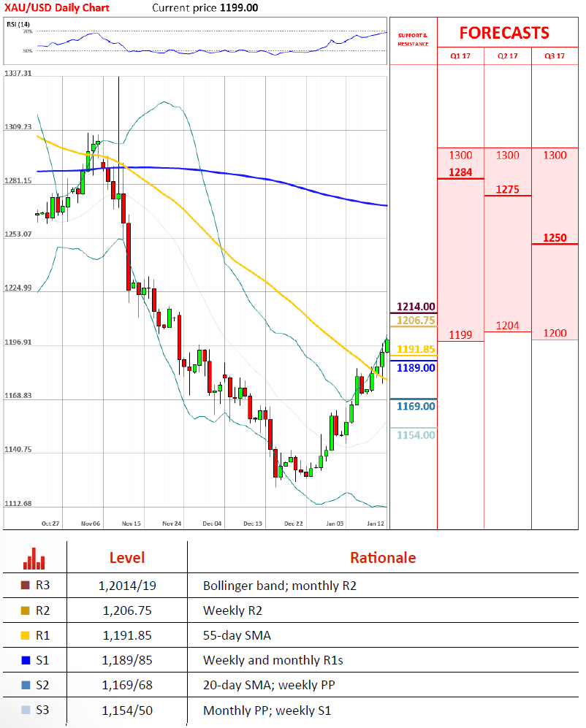586x728 pixels.
Task: Select the Q2 17 forecast column header
Action: point(508,55)
